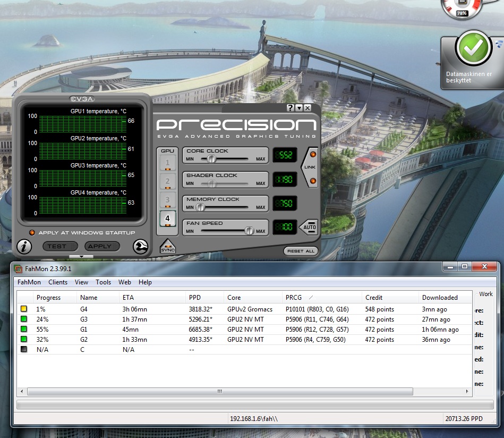The width and height of the screenshot is (504, 438).
Task: Click gray status icon for client C
Action: pyautogui.click(x=24, y=349)
